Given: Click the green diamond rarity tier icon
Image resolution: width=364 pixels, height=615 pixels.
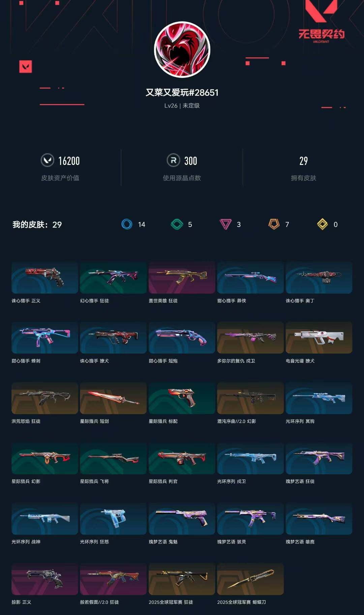Looking at the screenshot, I should pyautogui.click(x=177, y=224).
